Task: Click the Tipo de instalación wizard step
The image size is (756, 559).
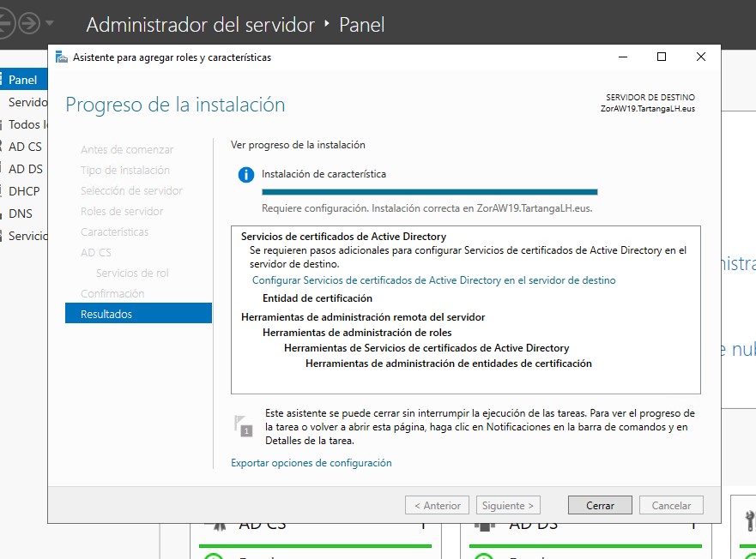Action: (125, 170)
